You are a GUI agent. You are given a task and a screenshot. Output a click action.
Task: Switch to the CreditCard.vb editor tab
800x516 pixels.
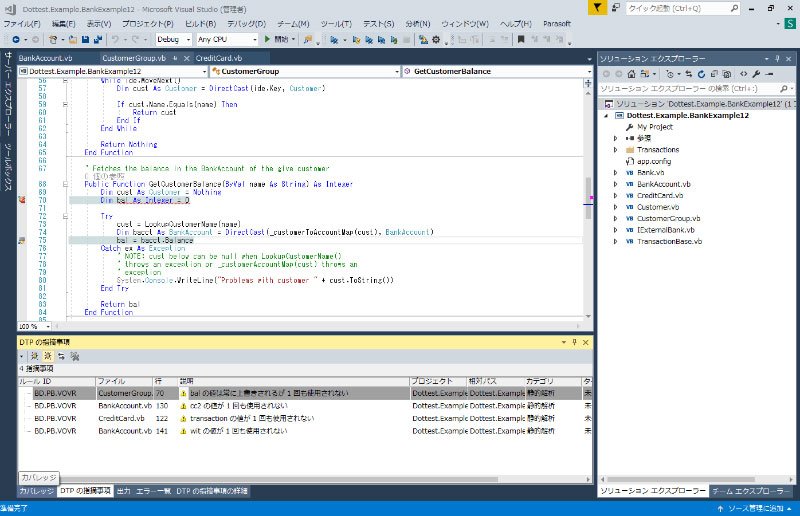pyautogui.click(x=219, y=58)
